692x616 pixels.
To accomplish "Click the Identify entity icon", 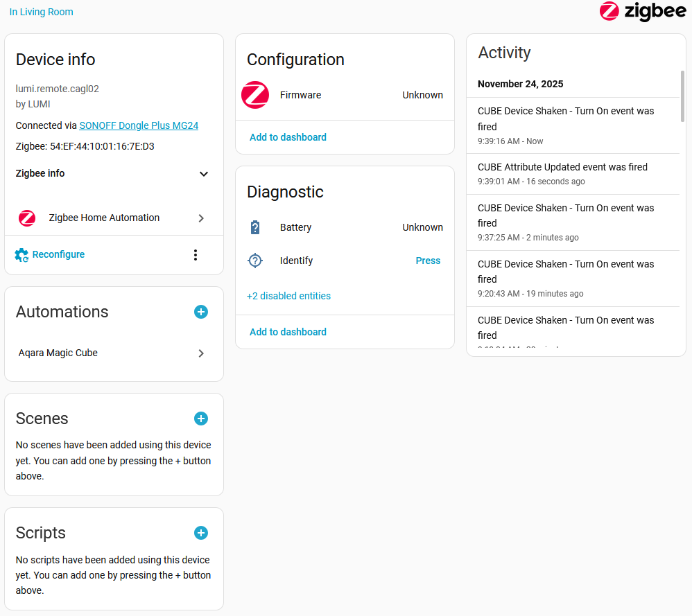I will [255, 261].
